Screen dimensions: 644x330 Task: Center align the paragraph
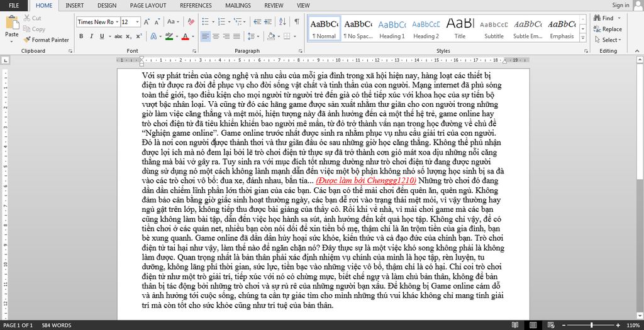click(216, 36)
